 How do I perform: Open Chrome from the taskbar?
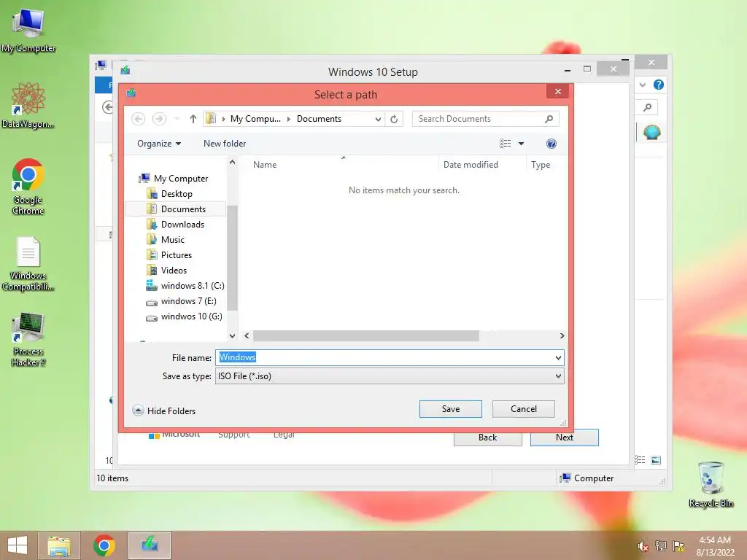(x=104, y=545)
